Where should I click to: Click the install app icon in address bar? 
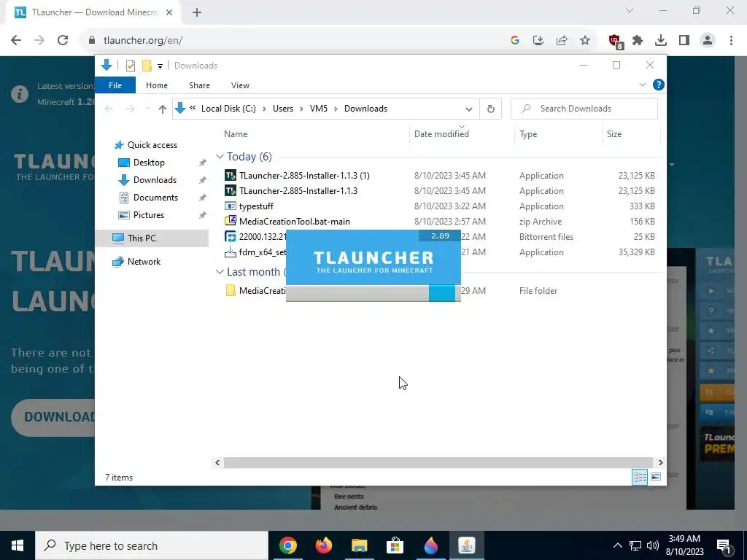pos(538,41)
